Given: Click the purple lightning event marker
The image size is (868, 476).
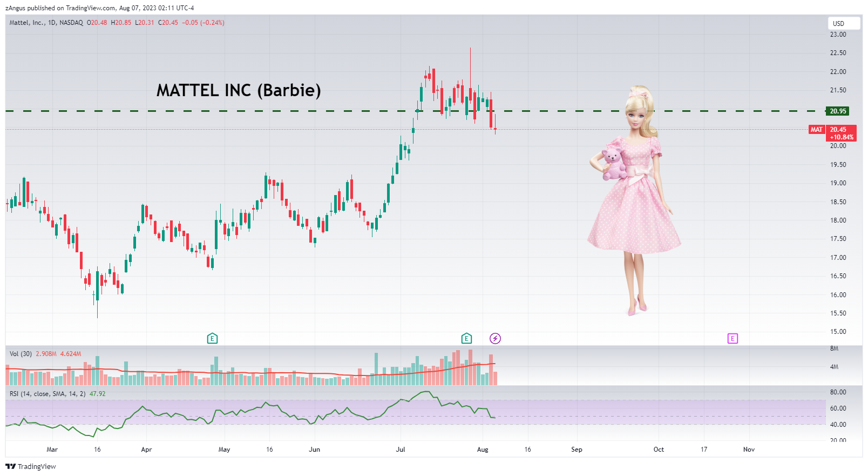Looking at the screenshot, I should 495,339.
